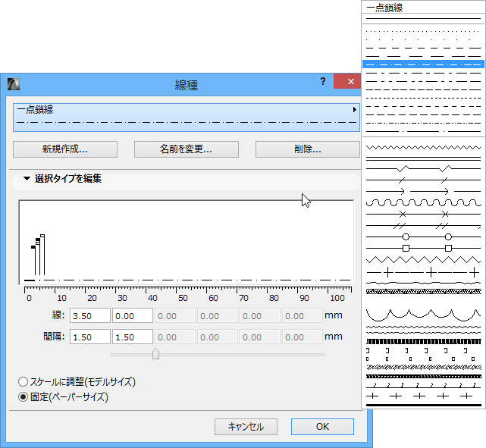Click the first 間隔 field showing 1.50
The width and height of the screenshot is (486, 448).
coord(90,337)
